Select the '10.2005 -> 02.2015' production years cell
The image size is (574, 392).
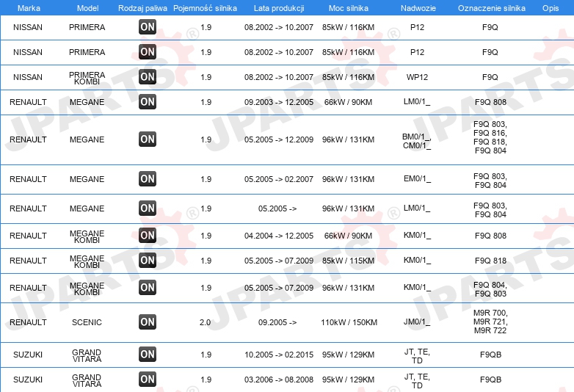[279, 355]
